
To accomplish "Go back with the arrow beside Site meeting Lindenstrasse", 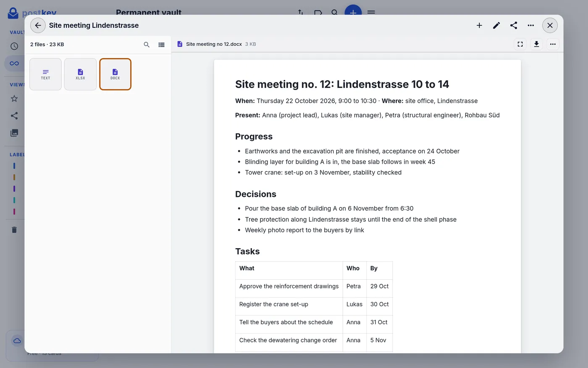I will pos(38,25).
